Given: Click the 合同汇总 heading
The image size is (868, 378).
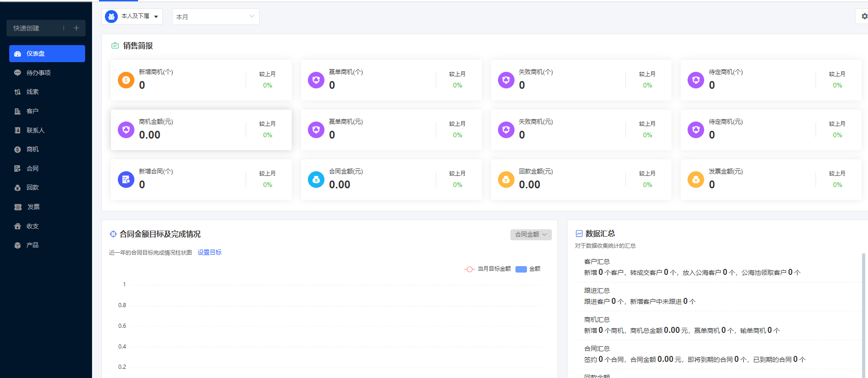Looking at the screenshot, I should (x=597, y=349).
